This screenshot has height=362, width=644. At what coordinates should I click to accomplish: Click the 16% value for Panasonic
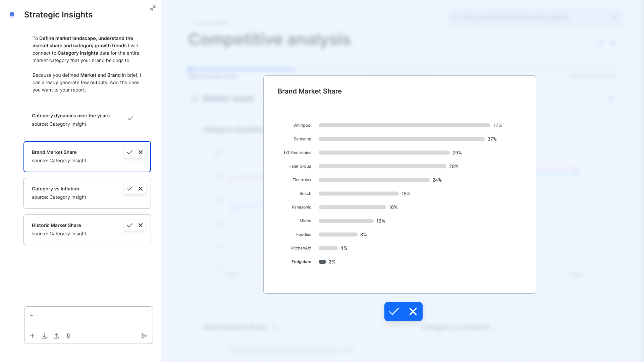tap(393, 207)
